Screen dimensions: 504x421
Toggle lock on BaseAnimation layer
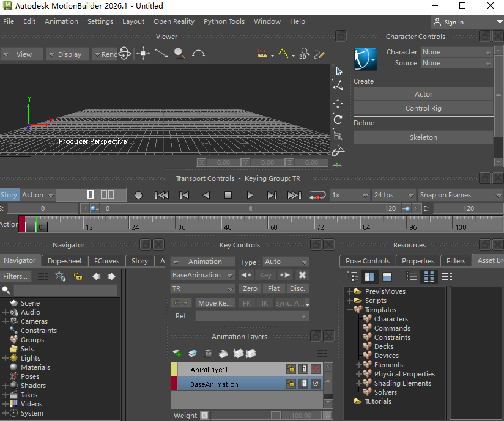291,383
